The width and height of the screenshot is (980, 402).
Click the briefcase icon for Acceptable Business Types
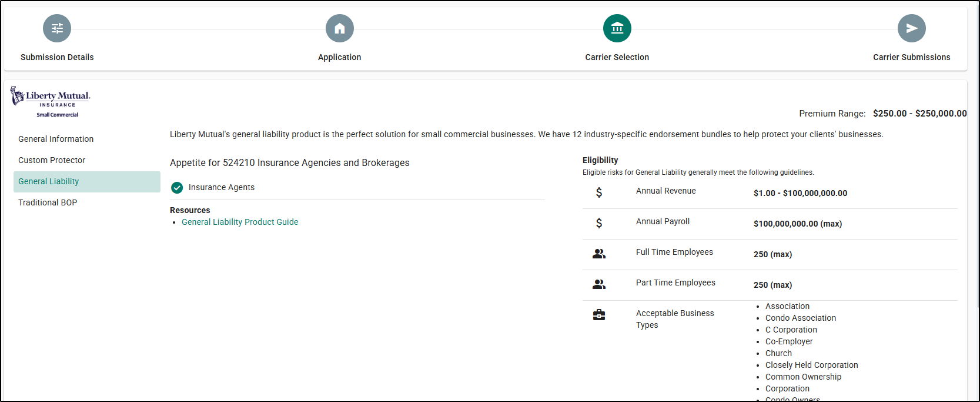point(599,315)
